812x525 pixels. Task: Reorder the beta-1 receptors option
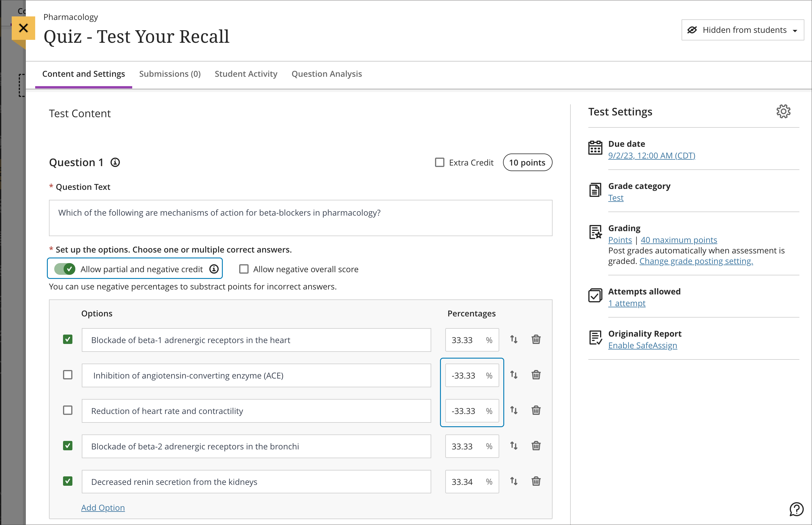[x=514, y=340]
